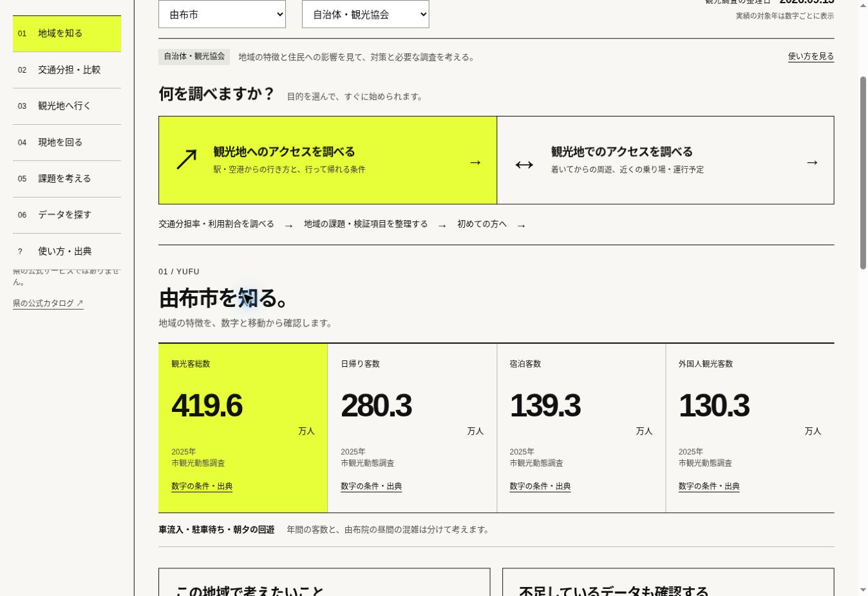Click the page vertical scrollbar thumb

coord(863,172)
